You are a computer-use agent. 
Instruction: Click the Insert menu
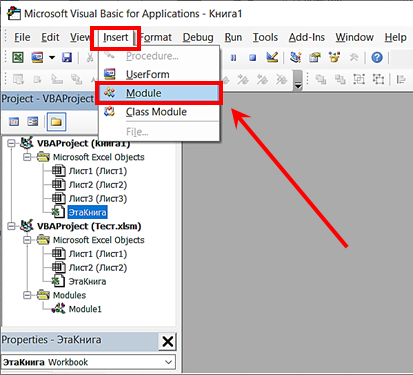click(x=115, y=37)
